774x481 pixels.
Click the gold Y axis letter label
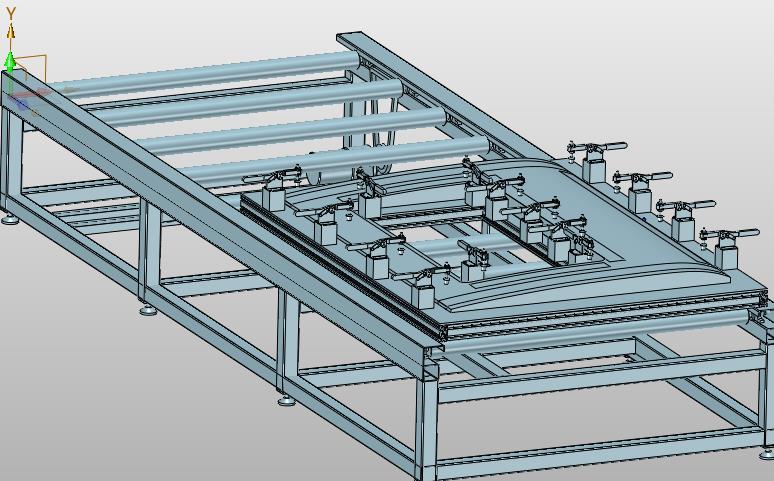pyautogui.click(x=11, y=14)
